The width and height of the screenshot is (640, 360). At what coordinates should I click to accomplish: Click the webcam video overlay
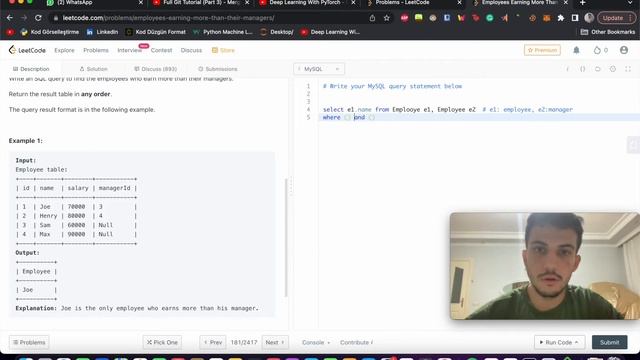(544, 266)
